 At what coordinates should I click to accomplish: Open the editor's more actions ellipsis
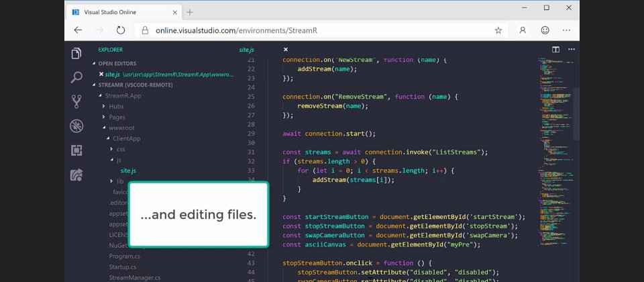click(x=572, y=49)
